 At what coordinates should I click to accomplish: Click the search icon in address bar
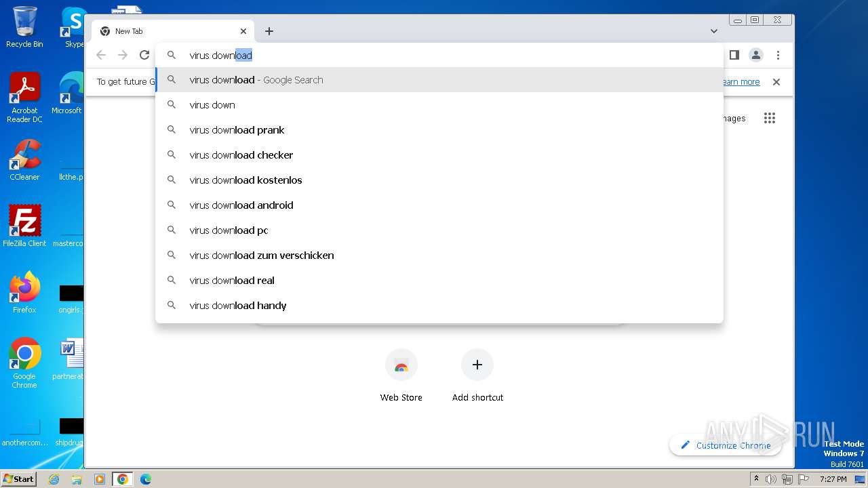click(172, 56)
